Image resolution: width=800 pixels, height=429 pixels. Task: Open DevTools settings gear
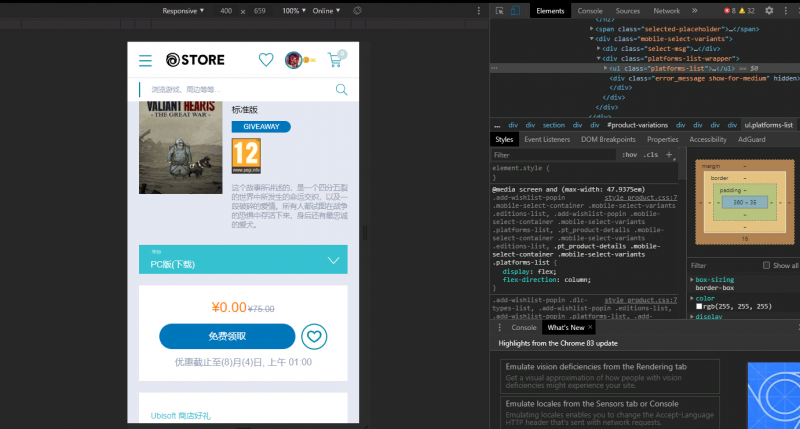769,11
